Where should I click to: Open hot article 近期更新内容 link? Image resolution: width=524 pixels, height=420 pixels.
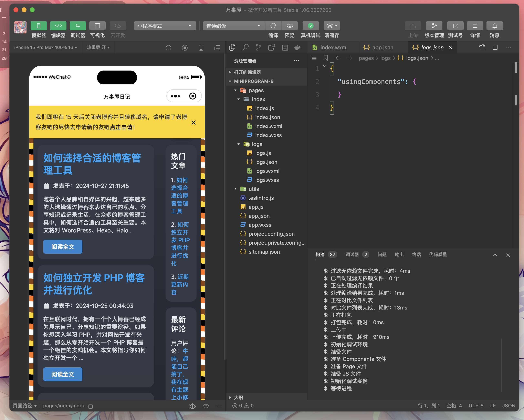(180, 284)
